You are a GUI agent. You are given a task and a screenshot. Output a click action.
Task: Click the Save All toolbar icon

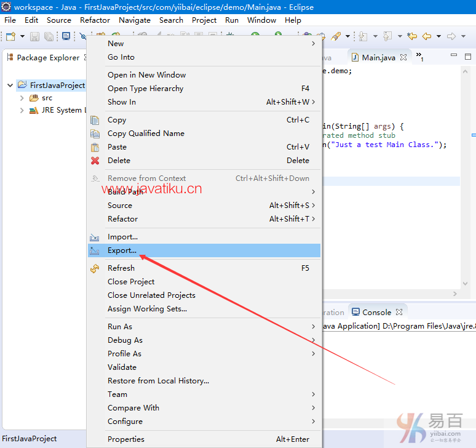coord(49,36)
